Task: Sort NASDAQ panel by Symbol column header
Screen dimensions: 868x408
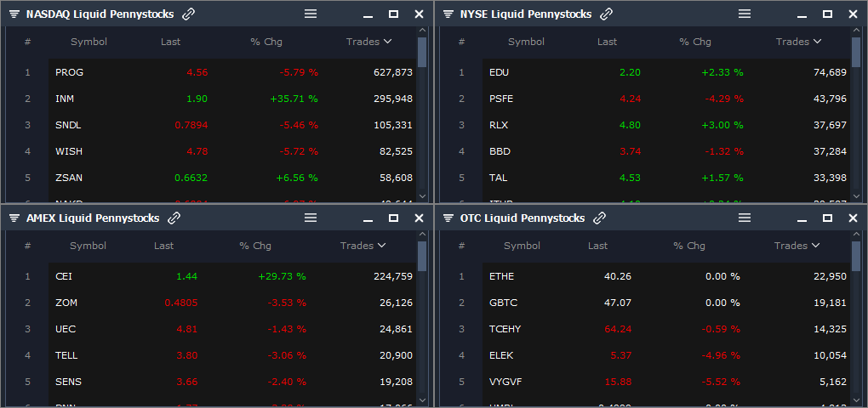Action: point(89,42)
